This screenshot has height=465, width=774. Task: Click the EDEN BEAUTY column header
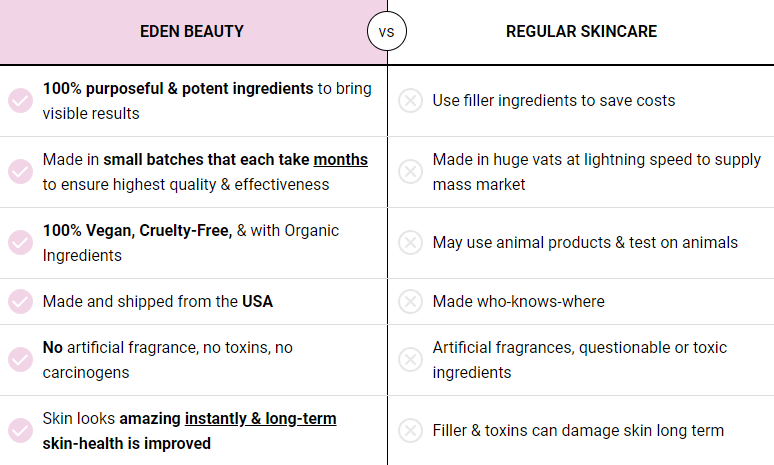pos(192,32)
